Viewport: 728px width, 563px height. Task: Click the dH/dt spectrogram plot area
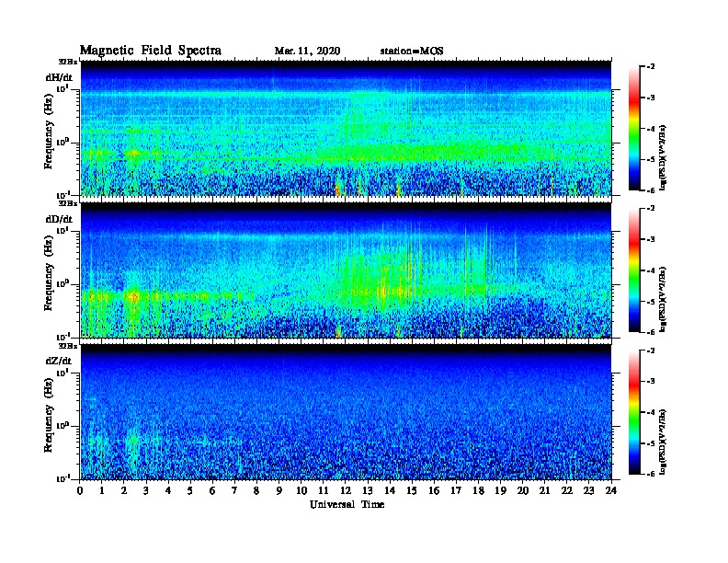(346, 128)
